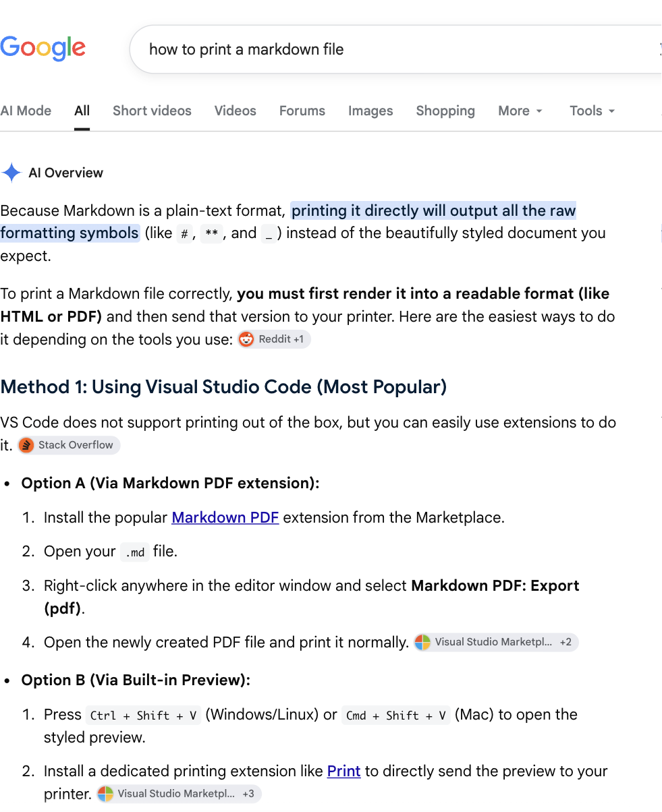Switch to Shopping tab
This screenshot has width=662, height=812.
click(x=445, y=111)
